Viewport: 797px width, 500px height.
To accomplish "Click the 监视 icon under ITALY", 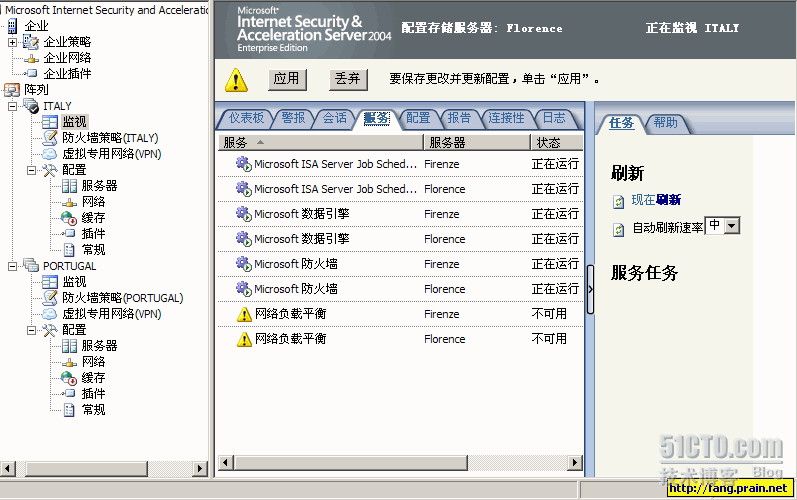I will point(50,122).
